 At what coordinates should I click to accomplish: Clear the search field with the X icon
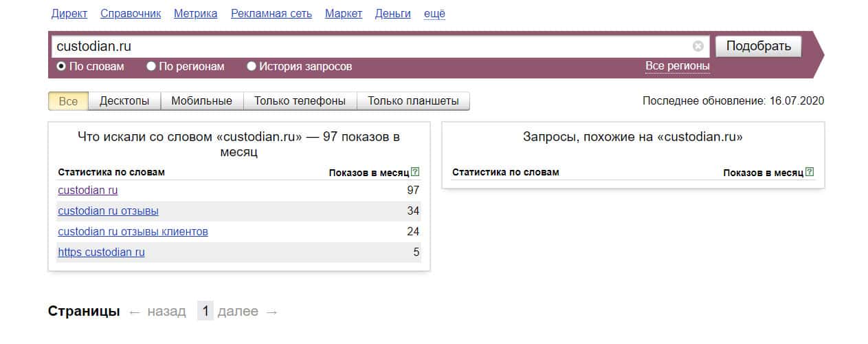tap(698, 47)
